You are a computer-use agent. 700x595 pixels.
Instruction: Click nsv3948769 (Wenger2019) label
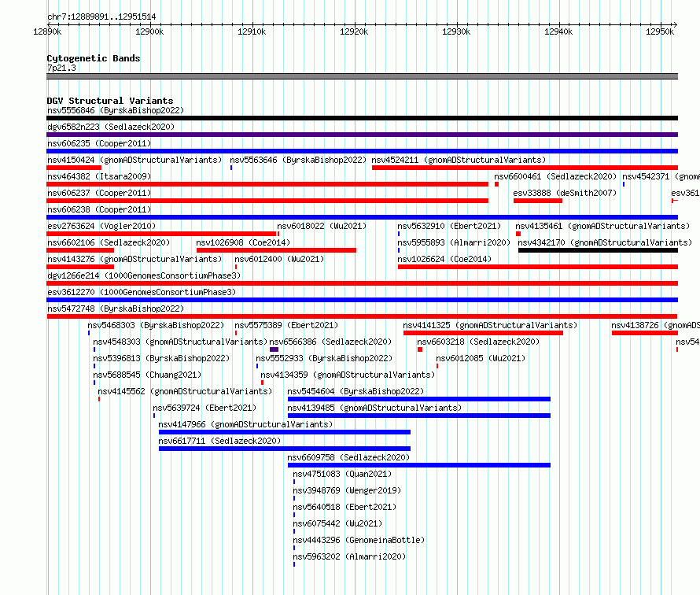click(x=347, y=490)
